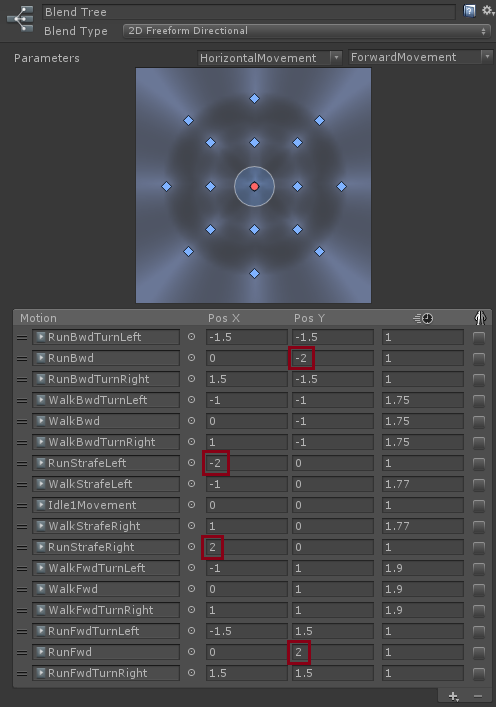
Task: Open object picker circle for RunBwd motion
Action: [x=192, y=358]
